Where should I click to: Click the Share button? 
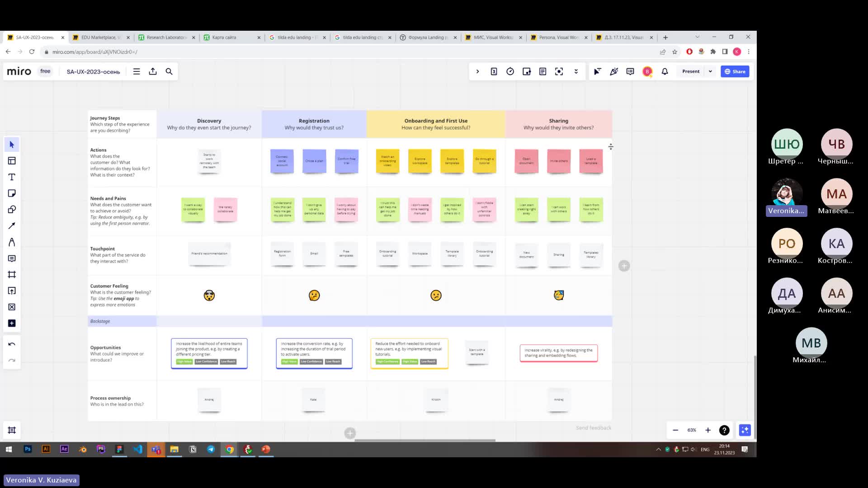[735, 71]
